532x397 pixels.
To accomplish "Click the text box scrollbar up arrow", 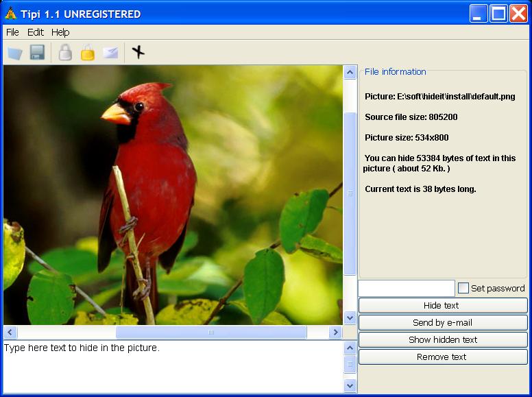I will [x=350, y=348].
